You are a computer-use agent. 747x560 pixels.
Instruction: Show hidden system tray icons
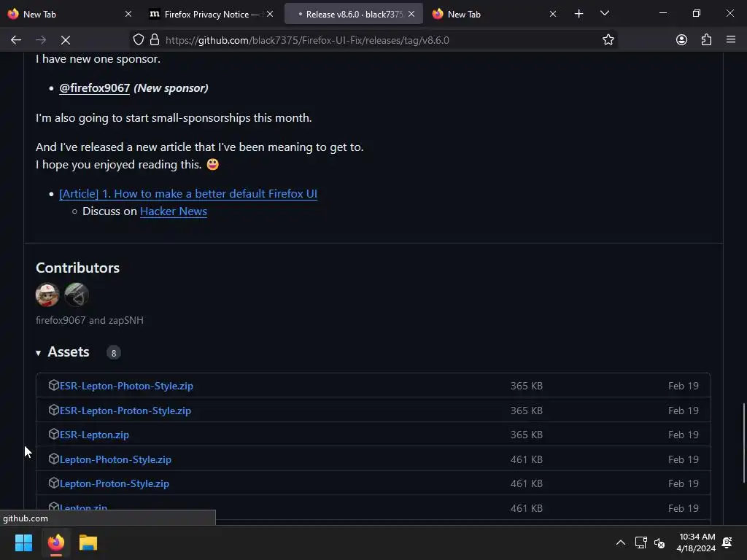coord(620,542)
